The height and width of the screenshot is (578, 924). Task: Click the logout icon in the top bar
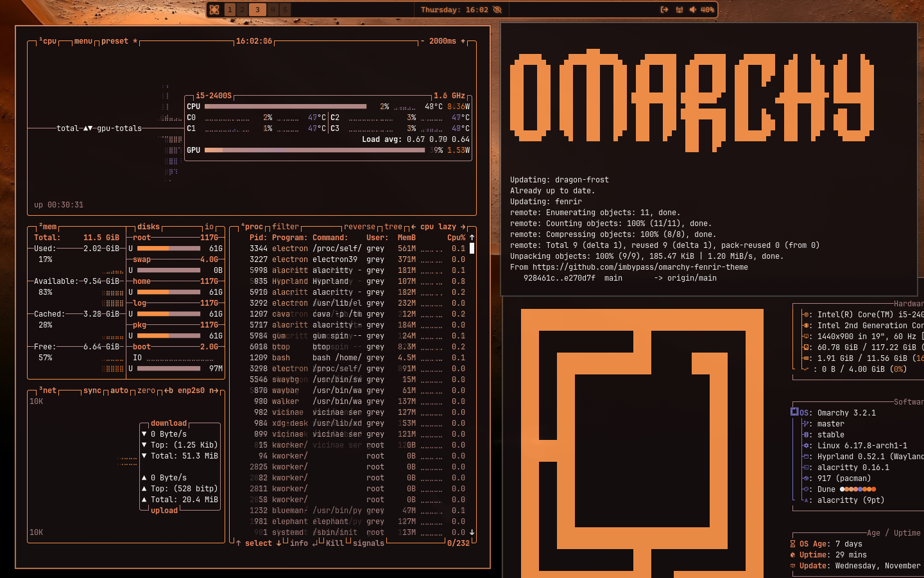665,10
